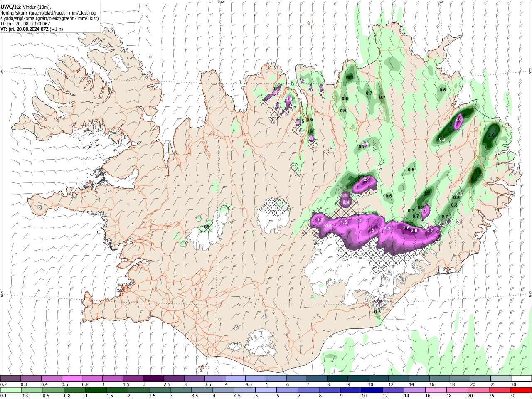The image size is (532, 399).
Task: Click the '16' label in the top legend row
Action: coord(432,384)
